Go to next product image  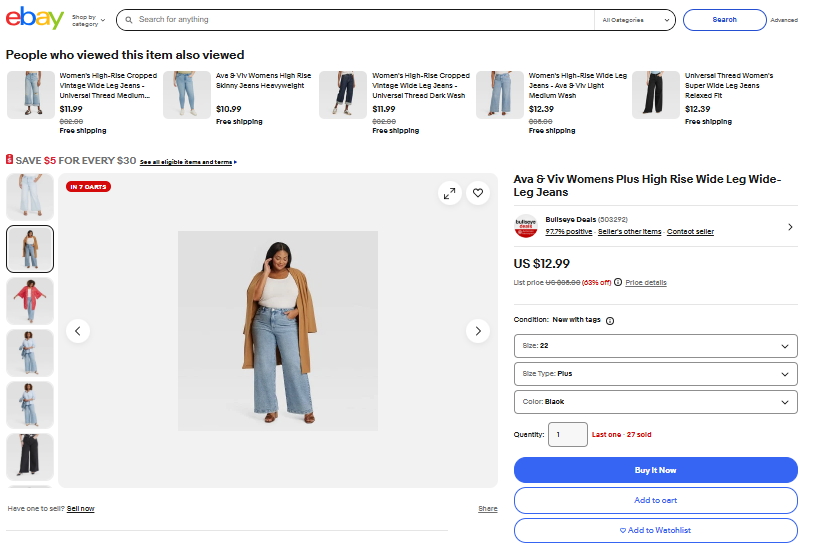tap(478, 331)
